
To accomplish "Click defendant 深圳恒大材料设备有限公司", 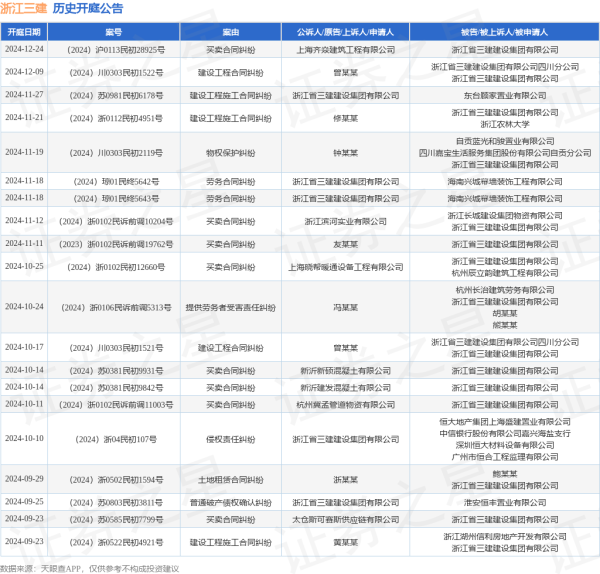I will [505, 445].
